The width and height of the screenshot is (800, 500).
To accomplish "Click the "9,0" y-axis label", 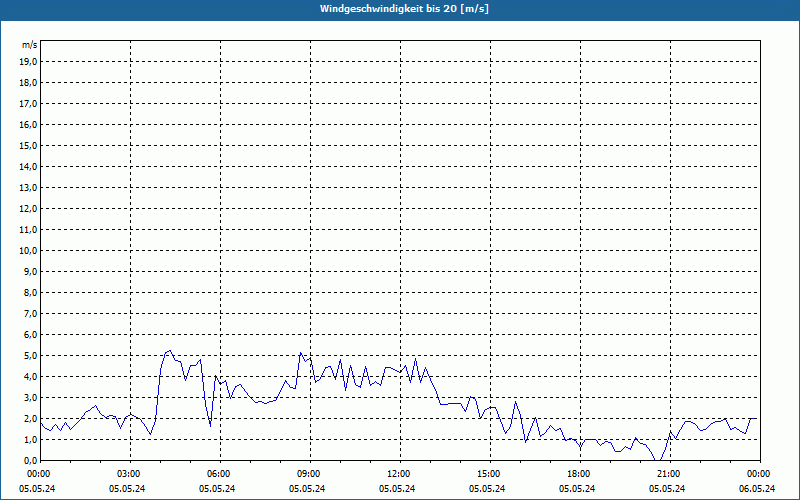I will pyautogui.click(x=30, y=271).
